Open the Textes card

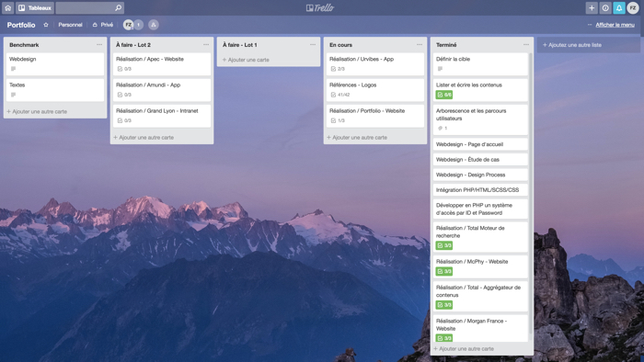55,90
